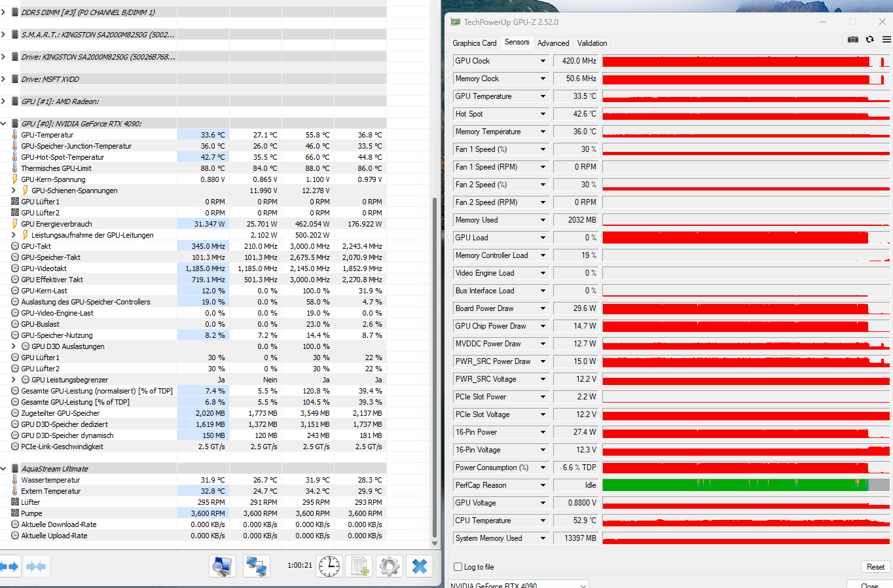Expand GPU-Schienen-Spannungen subtree
This screenshot has height=588, width=893.
[x=14, y=191]
